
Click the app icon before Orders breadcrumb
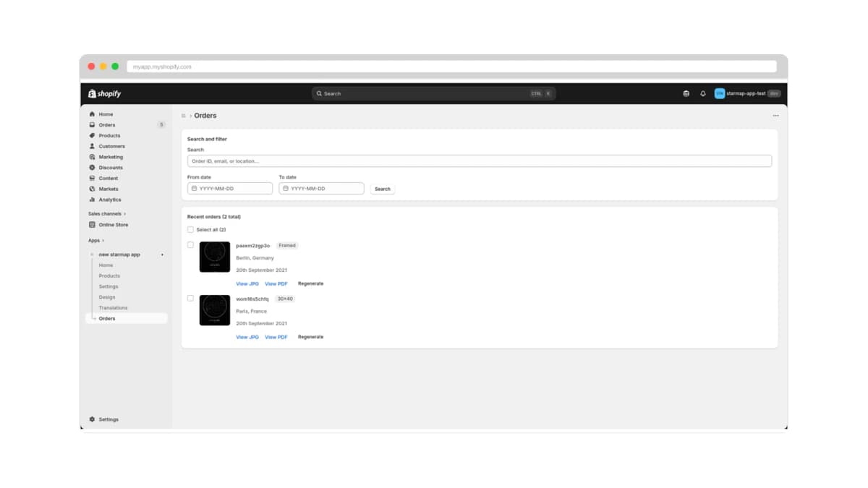[x=184, y=116]
